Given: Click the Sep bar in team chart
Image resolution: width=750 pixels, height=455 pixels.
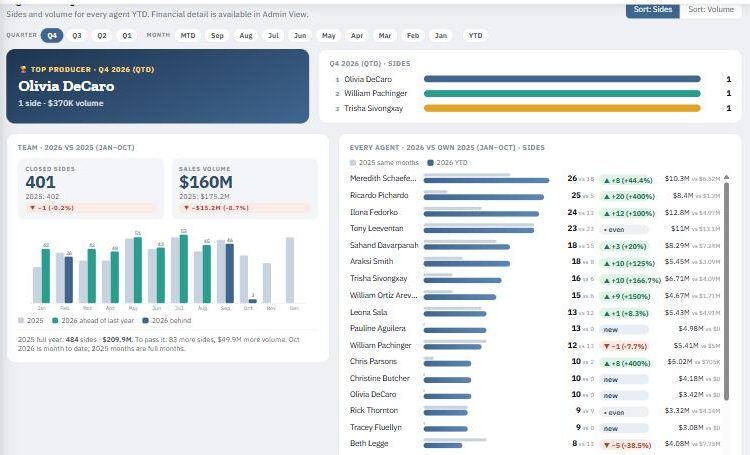Looking at the screenshot, I should tap(230, 273).
